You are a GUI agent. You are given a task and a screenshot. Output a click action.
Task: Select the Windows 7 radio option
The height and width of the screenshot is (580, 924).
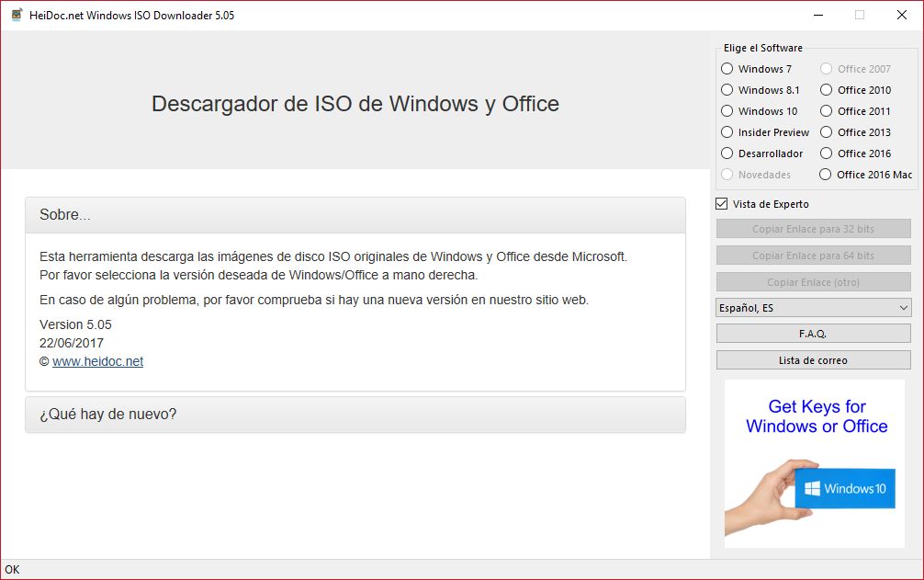756,69
